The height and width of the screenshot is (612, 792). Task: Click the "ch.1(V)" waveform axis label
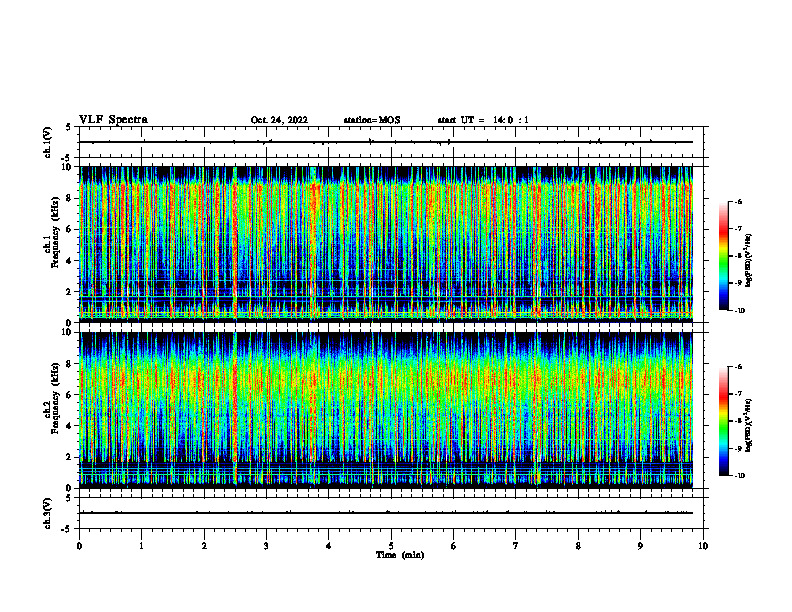point(47,142)
